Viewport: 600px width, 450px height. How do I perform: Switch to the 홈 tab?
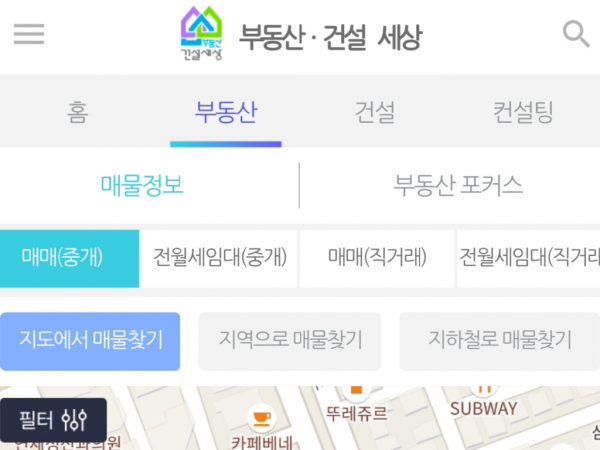pyautogui.click(x=78, y=112)
